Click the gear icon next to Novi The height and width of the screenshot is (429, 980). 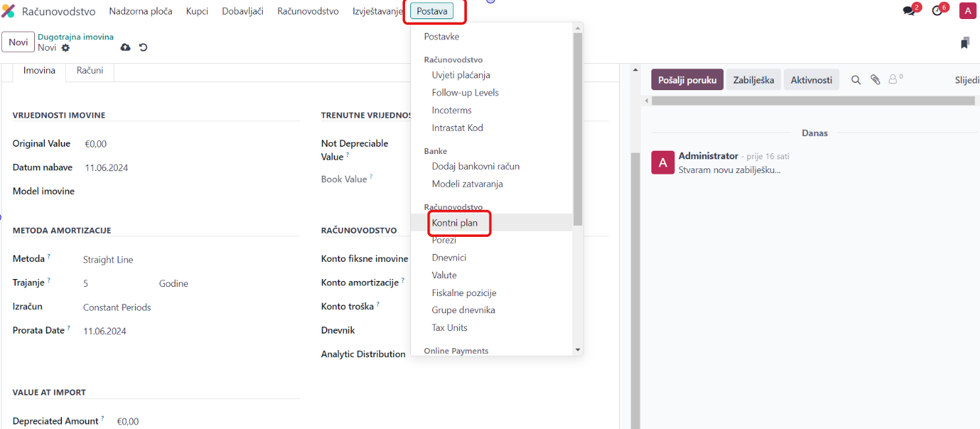(65, 48)
